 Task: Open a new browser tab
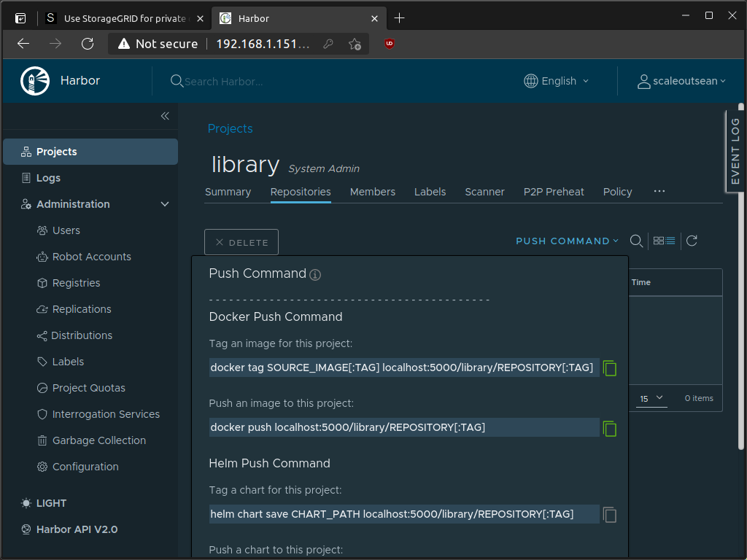point(399,18)
